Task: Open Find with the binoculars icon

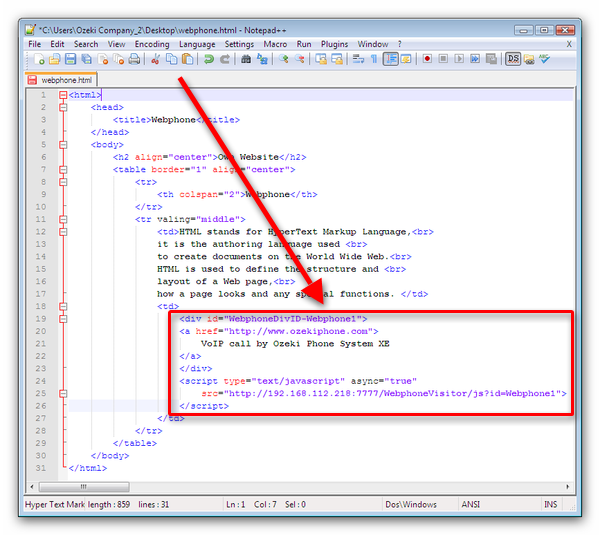Action: click(x=246, y=59)
